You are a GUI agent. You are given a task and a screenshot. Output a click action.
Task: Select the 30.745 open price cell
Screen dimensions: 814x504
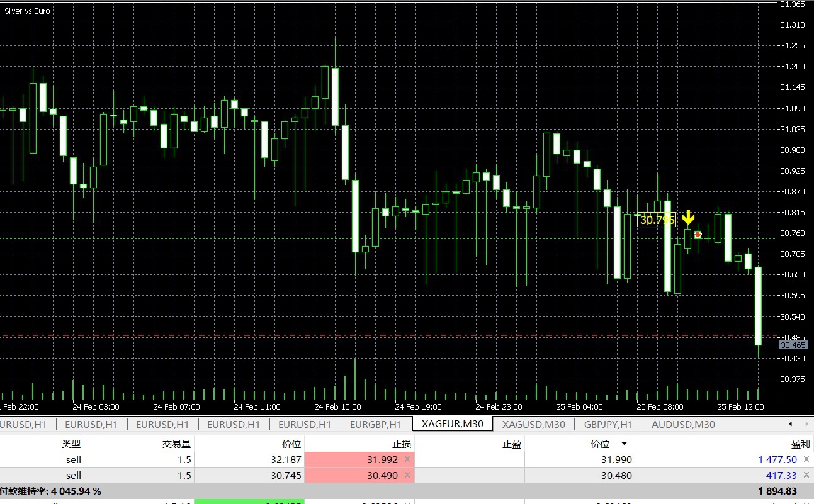[x=248, y=476]
